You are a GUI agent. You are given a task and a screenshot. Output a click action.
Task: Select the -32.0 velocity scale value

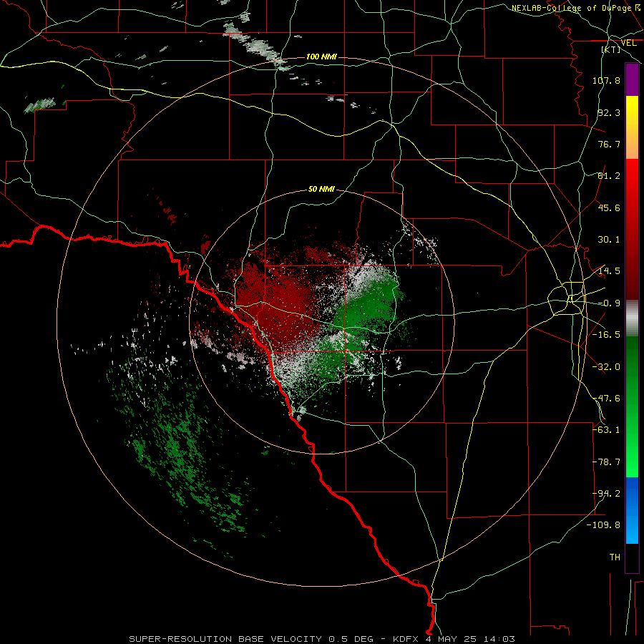click(606, 367)
